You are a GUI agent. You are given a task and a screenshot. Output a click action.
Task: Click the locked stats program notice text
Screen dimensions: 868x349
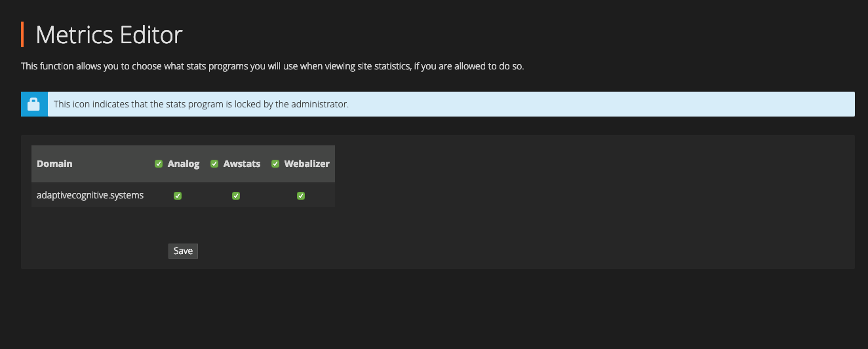[x=201, y=104]
